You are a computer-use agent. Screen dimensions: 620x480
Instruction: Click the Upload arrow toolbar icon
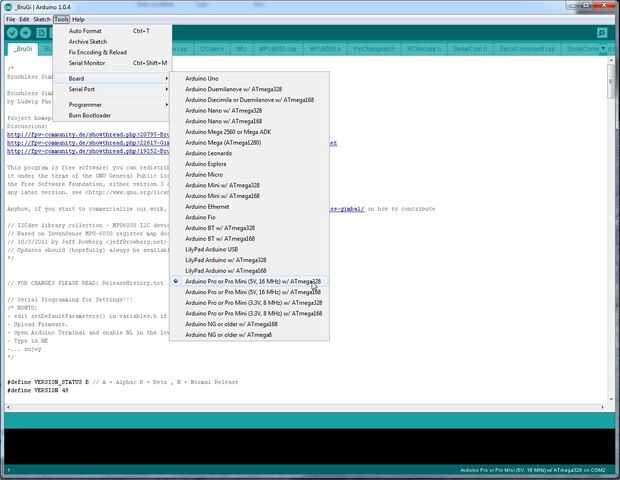pos(26,33)
